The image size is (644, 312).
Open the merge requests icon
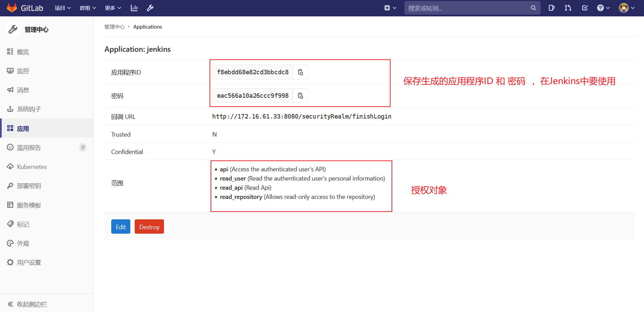[568, 8]
